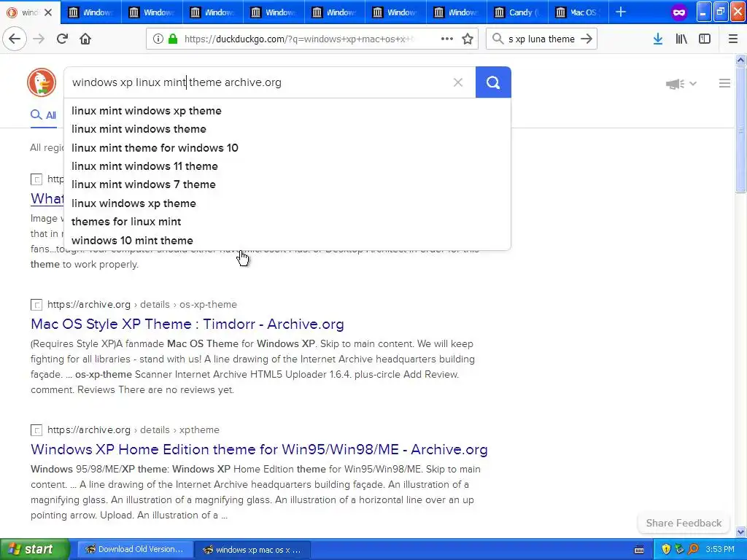
Task: Open the Firefox hamburger menu
Action: click(x=733, y=39)
